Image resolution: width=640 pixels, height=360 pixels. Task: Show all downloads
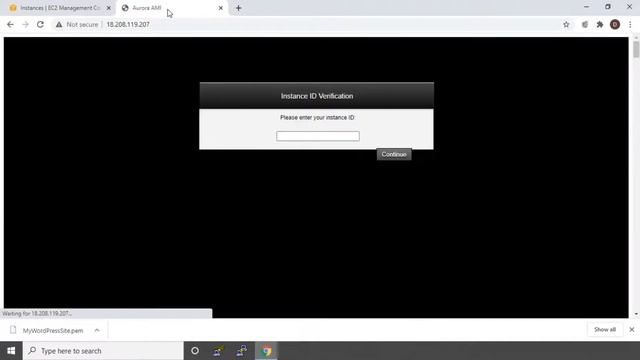click(x=605, y=329)
